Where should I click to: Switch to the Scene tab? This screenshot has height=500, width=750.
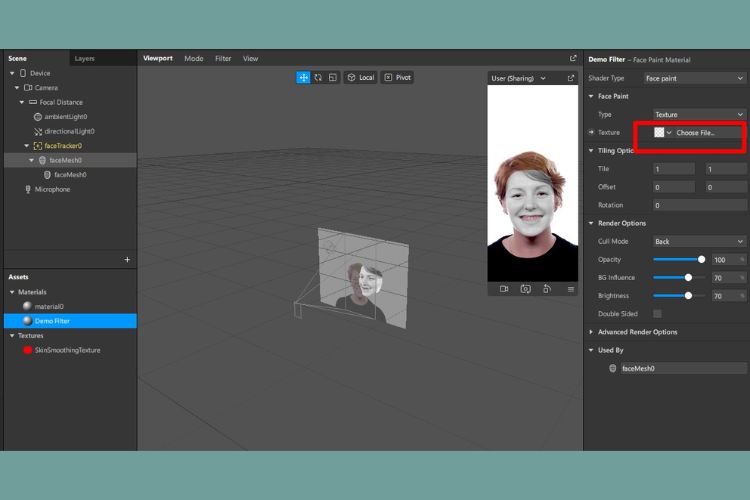pos(17,58)
